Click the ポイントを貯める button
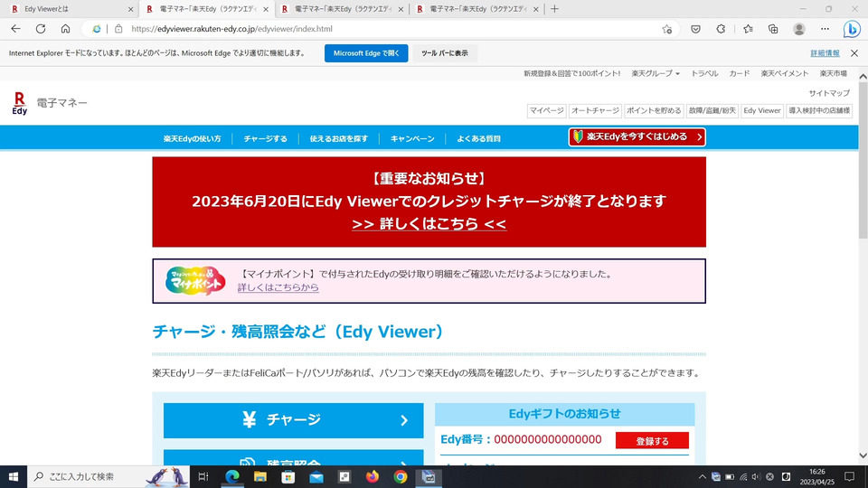Viewport: 868px width, 488px height. tap(654, 110)
